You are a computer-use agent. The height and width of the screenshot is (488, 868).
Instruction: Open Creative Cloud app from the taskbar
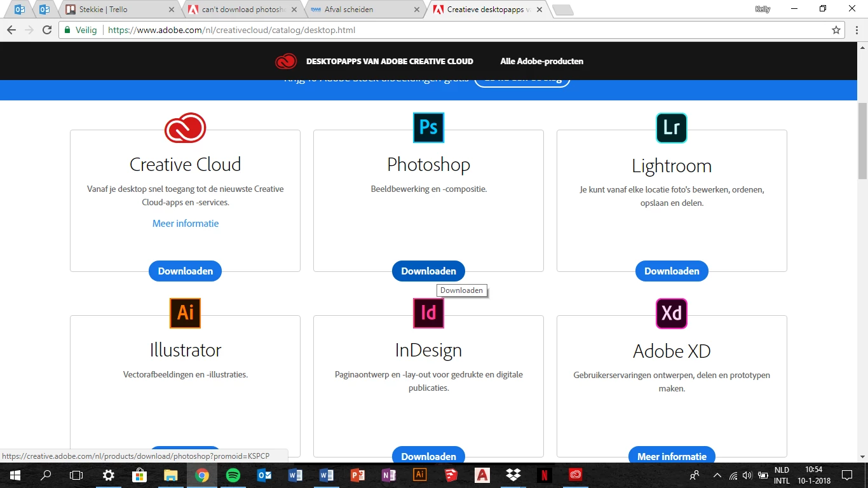tap(576, 475)
